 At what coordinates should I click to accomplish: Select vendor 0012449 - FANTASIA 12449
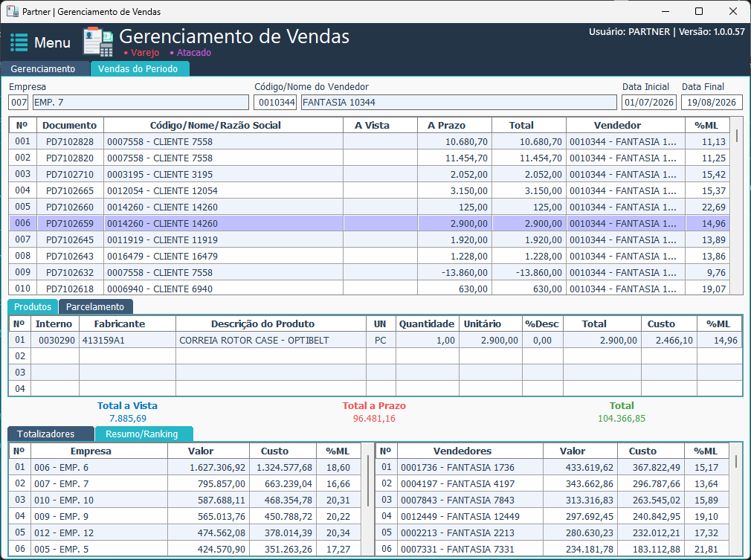click(x=552, y=516)
